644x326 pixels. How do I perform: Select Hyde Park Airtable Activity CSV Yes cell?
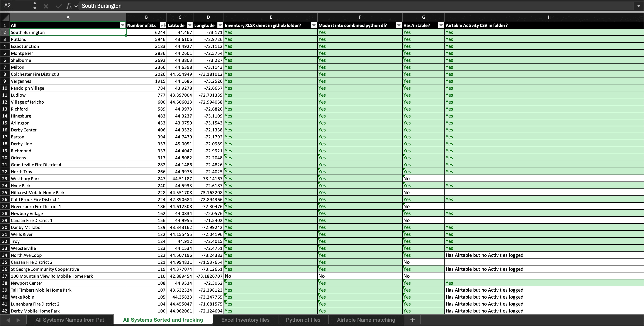(x=544, y=186)
